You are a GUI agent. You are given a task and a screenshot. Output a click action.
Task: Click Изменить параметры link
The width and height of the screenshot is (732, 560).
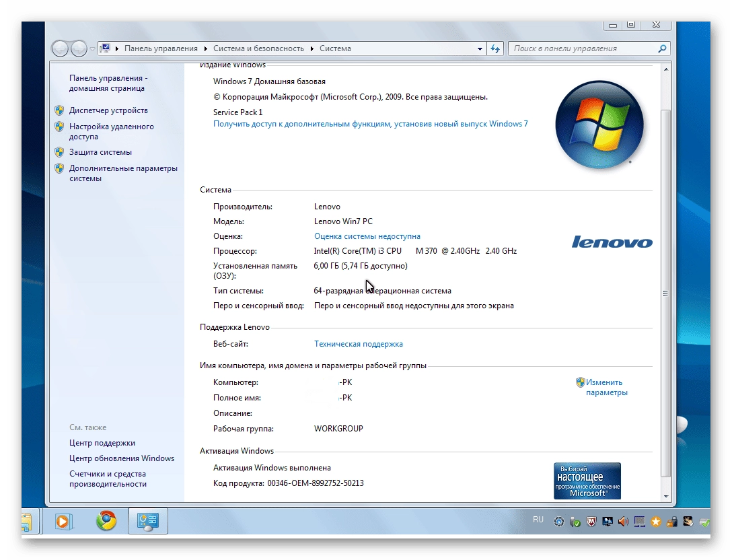pos(606,387)
